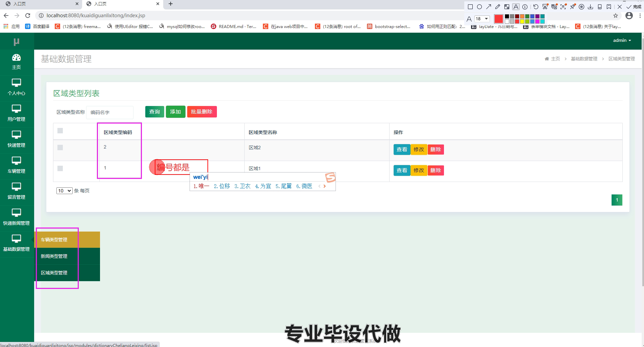Check the row for 区域2
The width and height of the screenshot is (644, 347).
[x=60, y=148]
